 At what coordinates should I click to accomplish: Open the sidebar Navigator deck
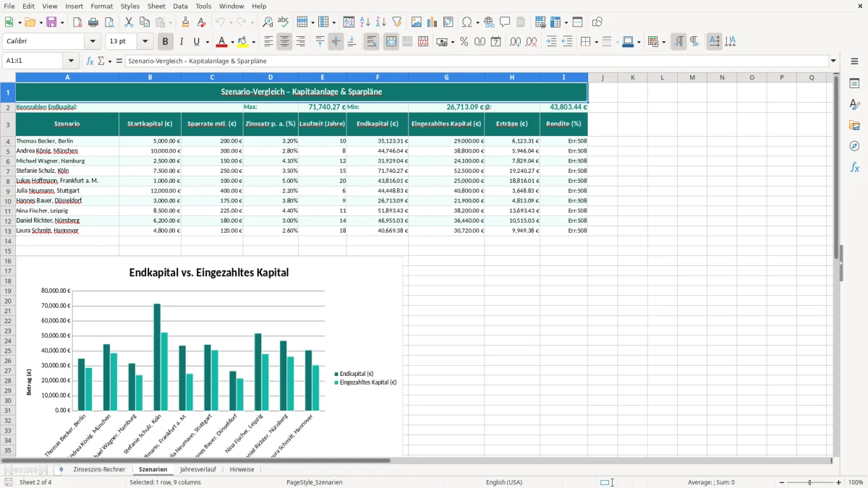(854, 146)
